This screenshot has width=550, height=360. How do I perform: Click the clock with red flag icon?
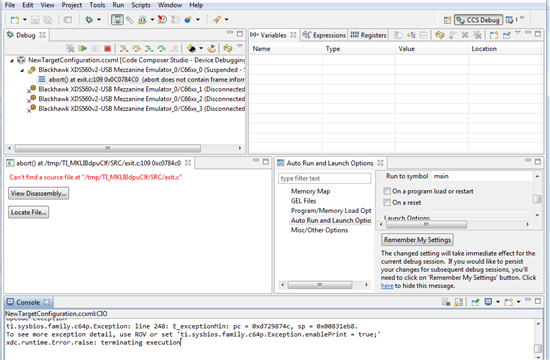coord(162,20)
